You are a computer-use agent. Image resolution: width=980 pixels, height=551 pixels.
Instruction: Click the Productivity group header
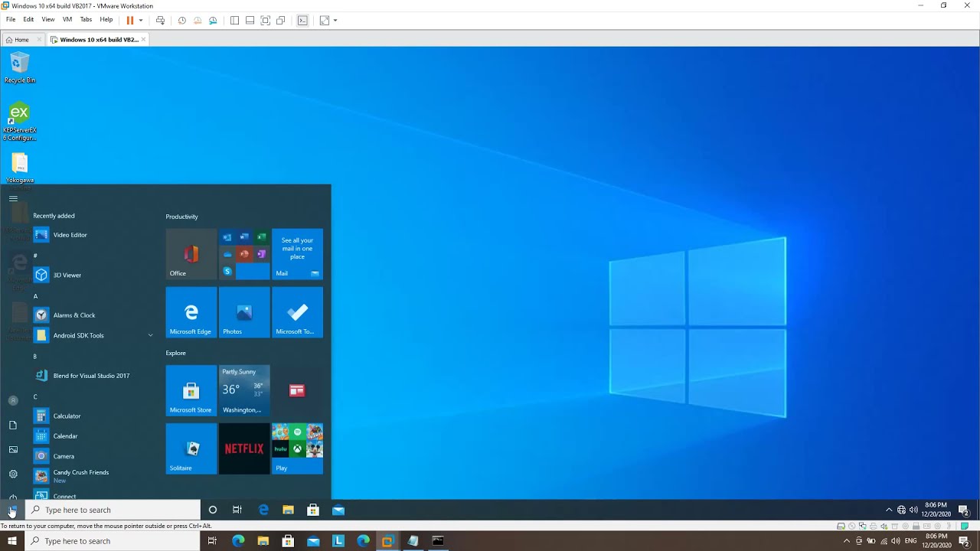click(181, 217)
